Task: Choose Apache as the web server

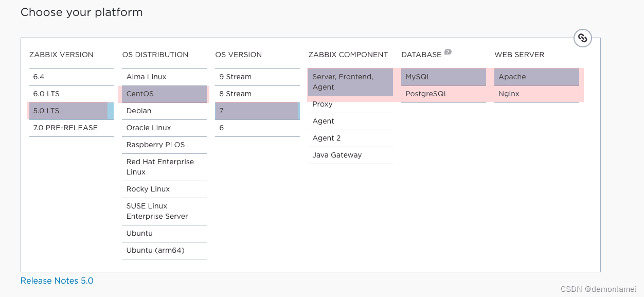Action: point(537,77)
